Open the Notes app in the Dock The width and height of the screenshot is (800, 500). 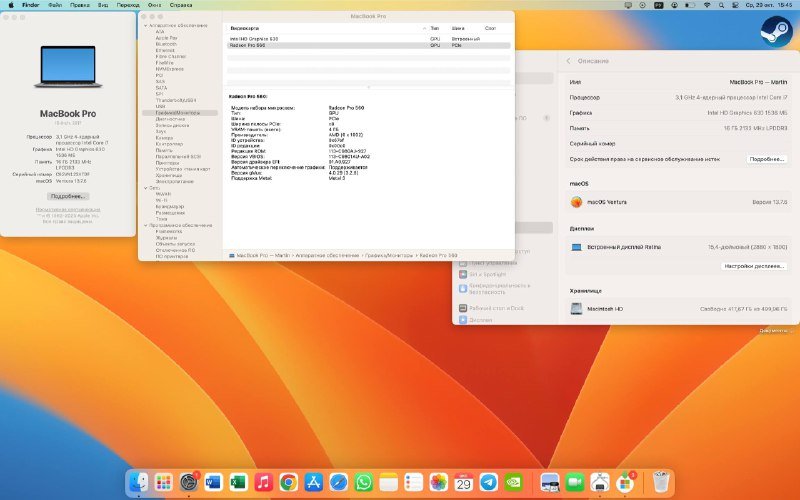[x=388, y=482]
